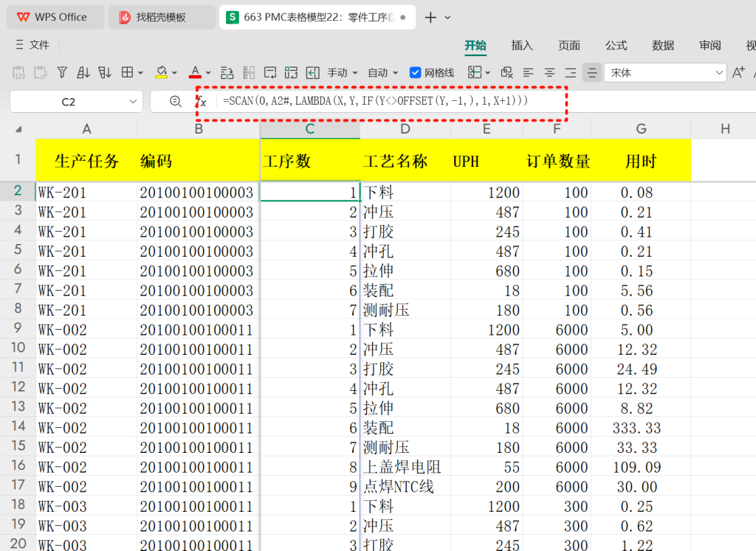Click the select-all corner triangle
Viewport: 756px width, 551px height.
[18, 129]
